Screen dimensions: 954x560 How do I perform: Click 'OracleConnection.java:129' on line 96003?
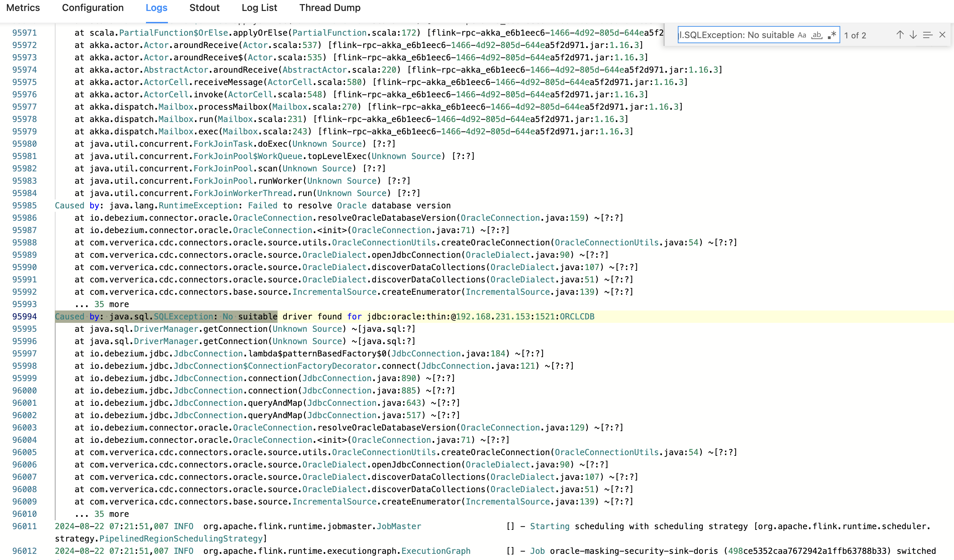(x=523, y=427)
